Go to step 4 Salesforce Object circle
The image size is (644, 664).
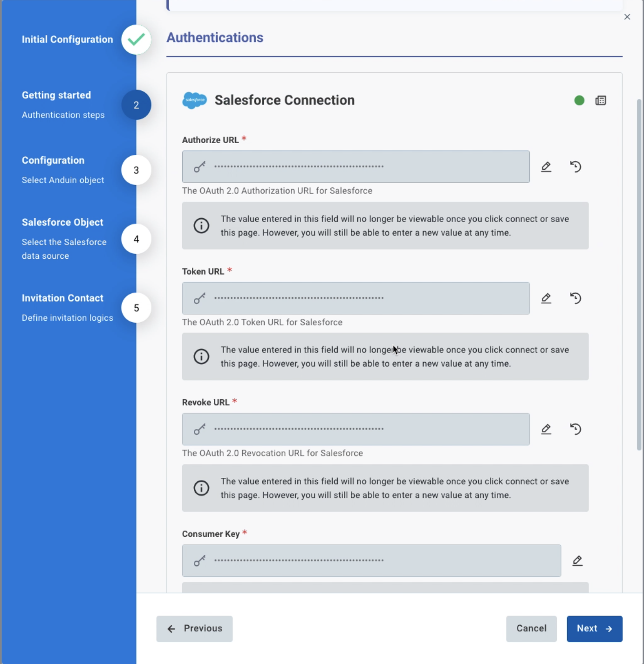[136, 239]
